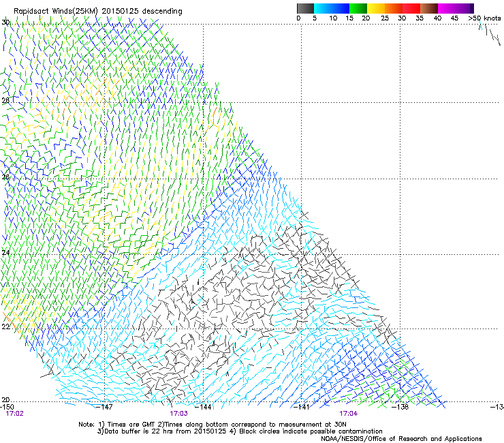The height and width of the screenshot is (443, 504).
Task: Click the longitude label '-150'
Action: tap(7, 407)
